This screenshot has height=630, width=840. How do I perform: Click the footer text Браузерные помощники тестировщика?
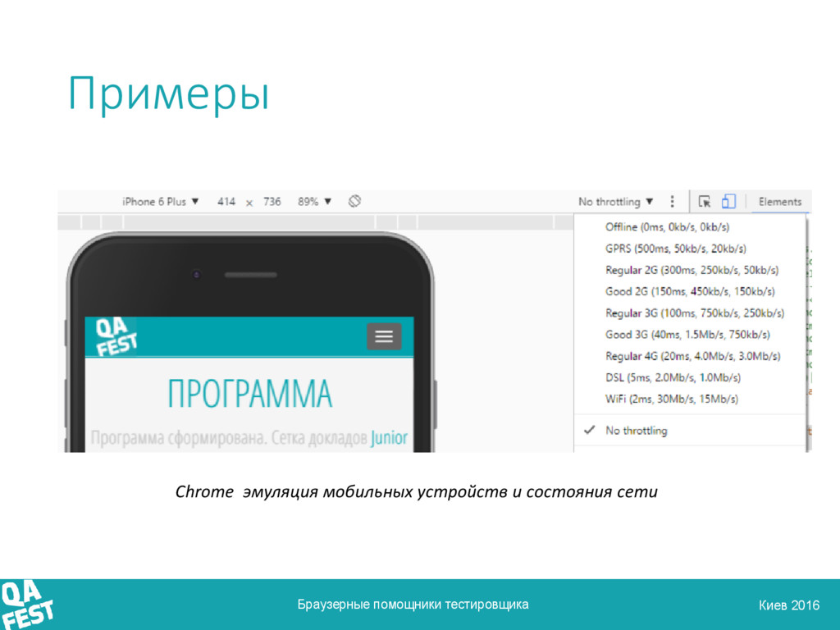click(413, 605)
